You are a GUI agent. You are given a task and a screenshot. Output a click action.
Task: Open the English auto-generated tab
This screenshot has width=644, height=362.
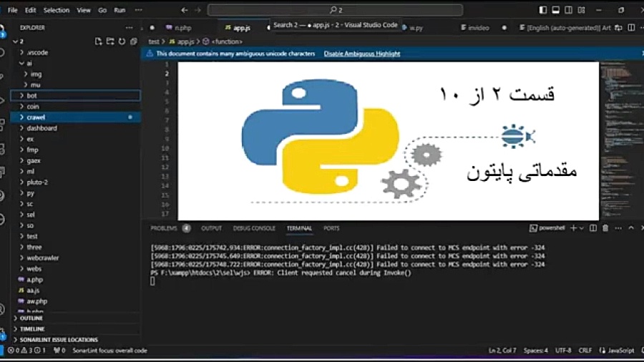(x=565, y=27)
